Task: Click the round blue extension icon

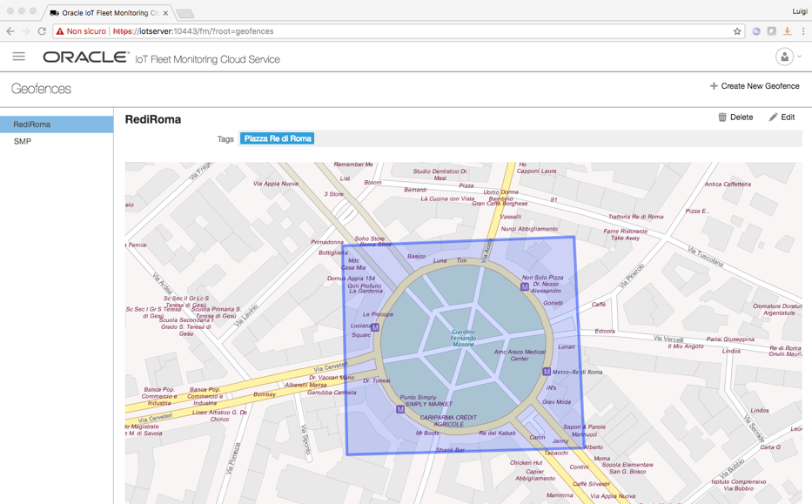Action: tap(756, 31)
